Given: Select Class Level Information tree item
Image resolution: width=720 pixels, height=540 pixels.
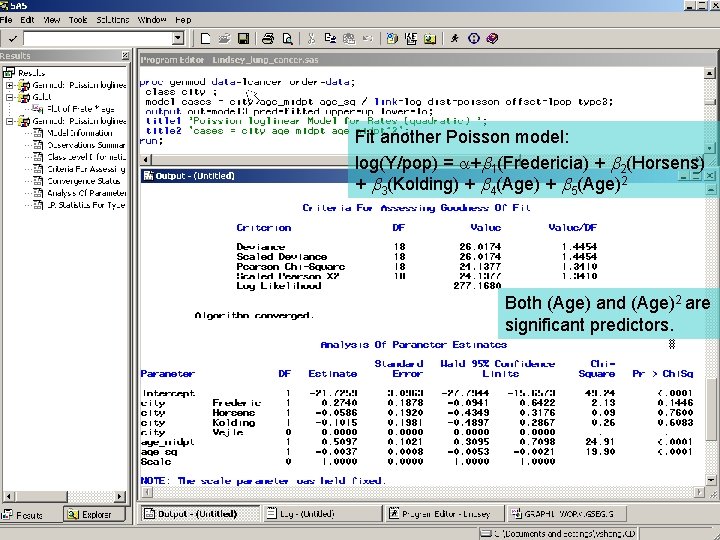Looking at the screenshot, I should point(86,157).
